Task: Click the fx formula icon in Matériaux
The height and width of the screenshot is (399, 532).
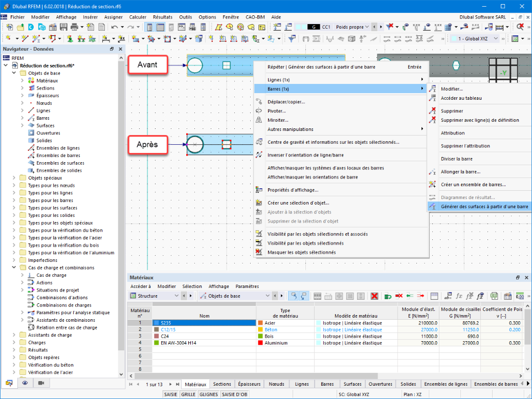Action: pos(459,296)
